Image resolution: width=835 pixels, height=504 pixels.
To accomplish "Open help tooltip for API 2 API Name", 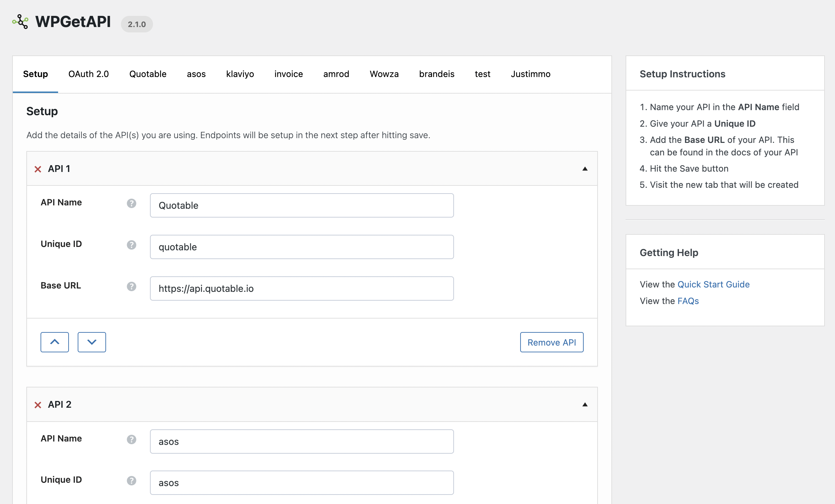I will [131, 439].
